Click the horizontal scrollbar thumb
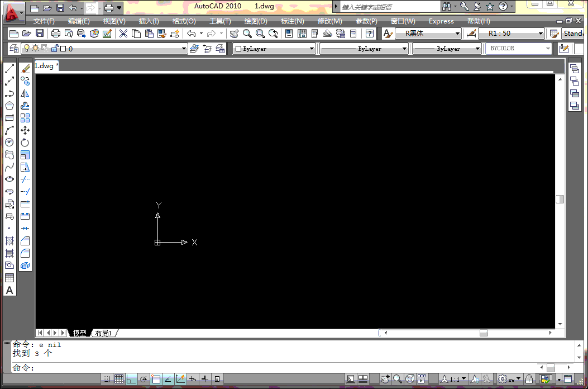 (x=484, y=333)
